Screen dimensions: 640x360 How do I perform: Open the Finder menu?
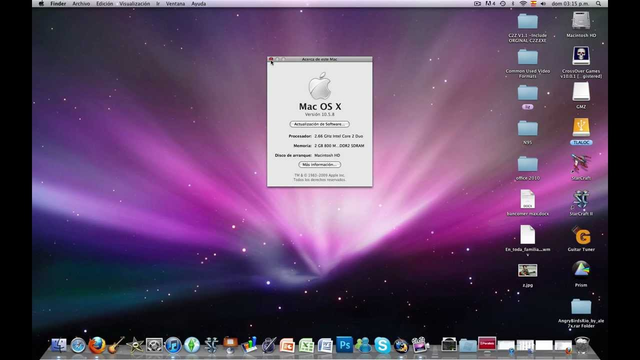click(58, 4)
